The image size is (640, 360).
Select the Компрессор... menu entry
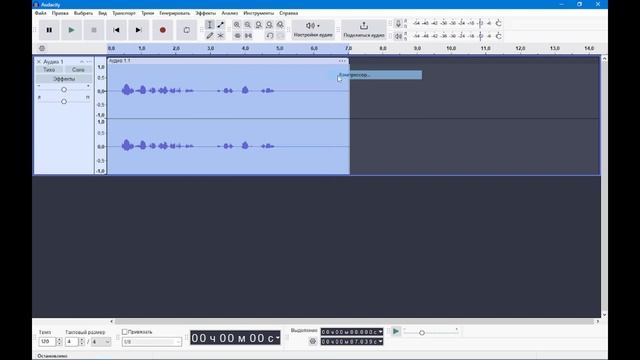376,75
